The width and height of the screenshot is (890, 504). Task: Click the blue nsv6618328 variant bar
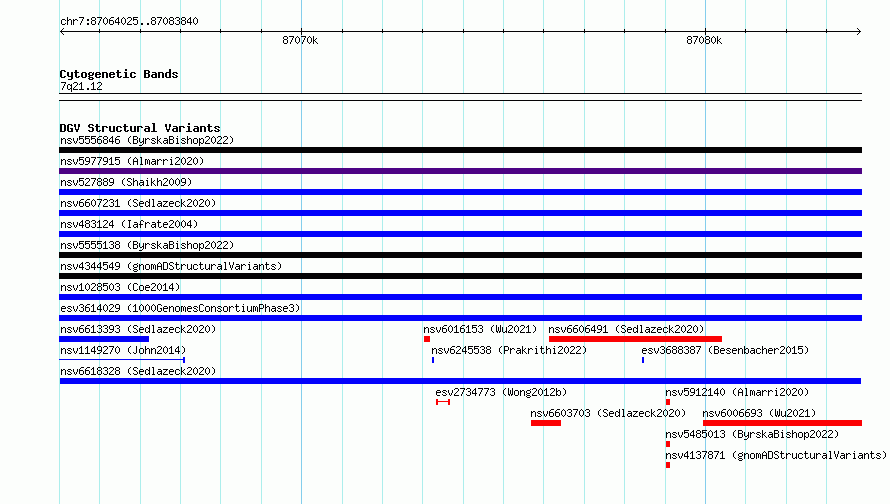(460, 381)
